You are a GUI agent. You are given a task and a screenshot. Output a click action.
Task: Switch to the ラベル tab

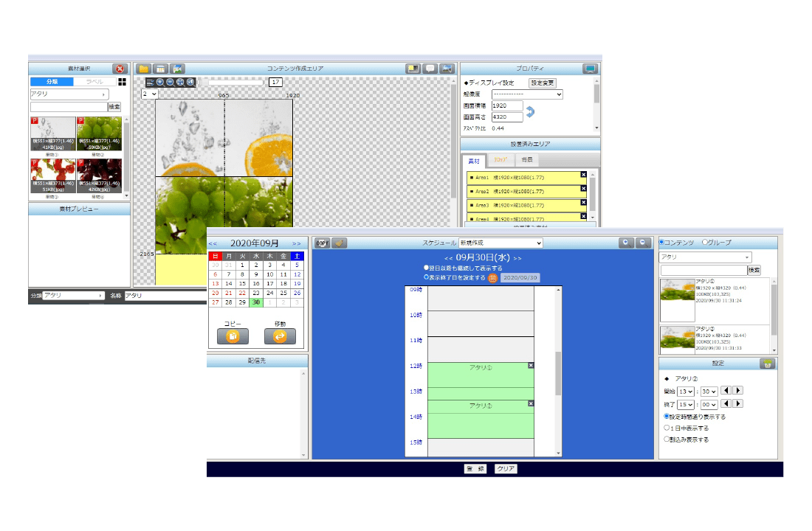click(x=94, y=82)
